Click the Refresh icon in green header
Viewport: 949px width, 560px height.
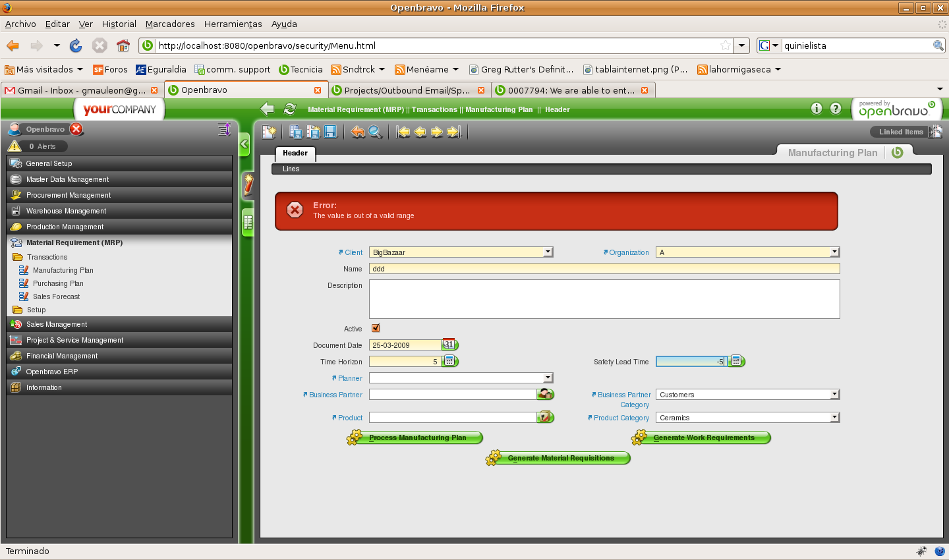pyautogui.click(x=289, y=109)
